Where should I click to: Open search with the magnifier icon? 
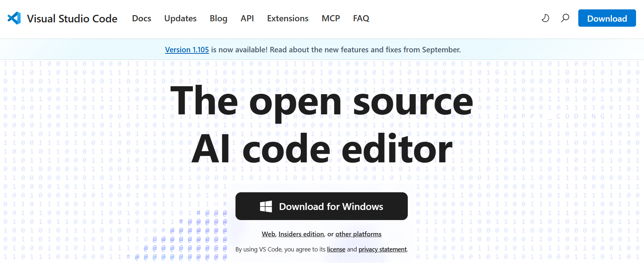click(x=565, y=18)
